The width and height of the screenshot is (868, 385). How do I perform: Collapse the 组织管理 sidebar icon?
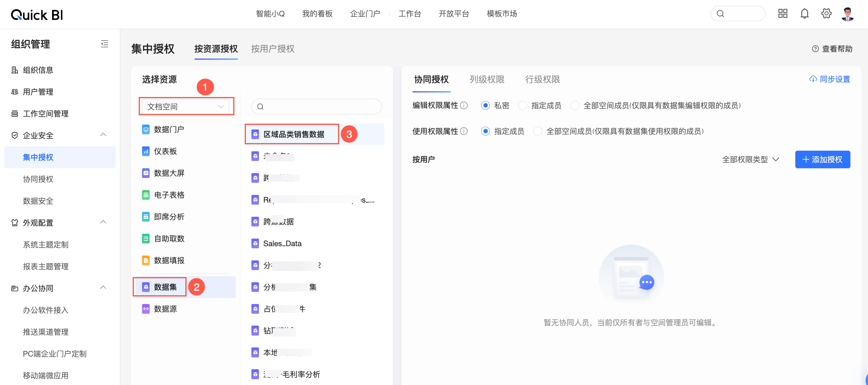tap(104, 44)
